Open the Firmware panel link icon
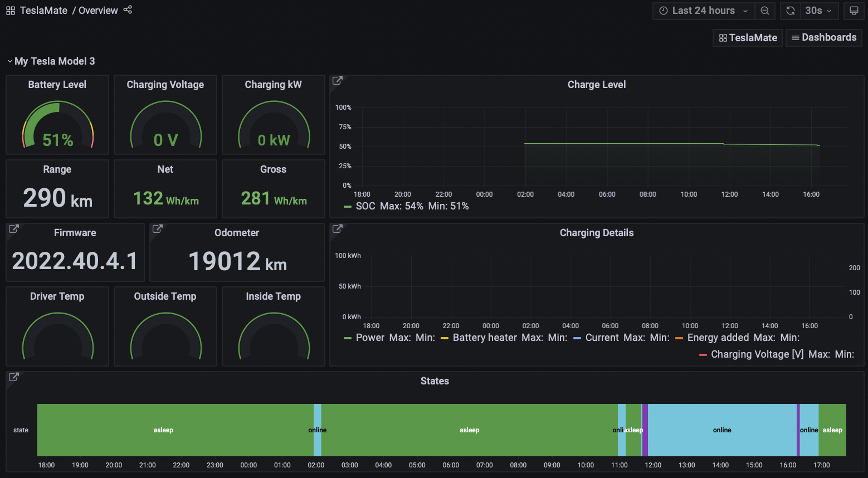868x478 pixels. click(x=14, y=229)
